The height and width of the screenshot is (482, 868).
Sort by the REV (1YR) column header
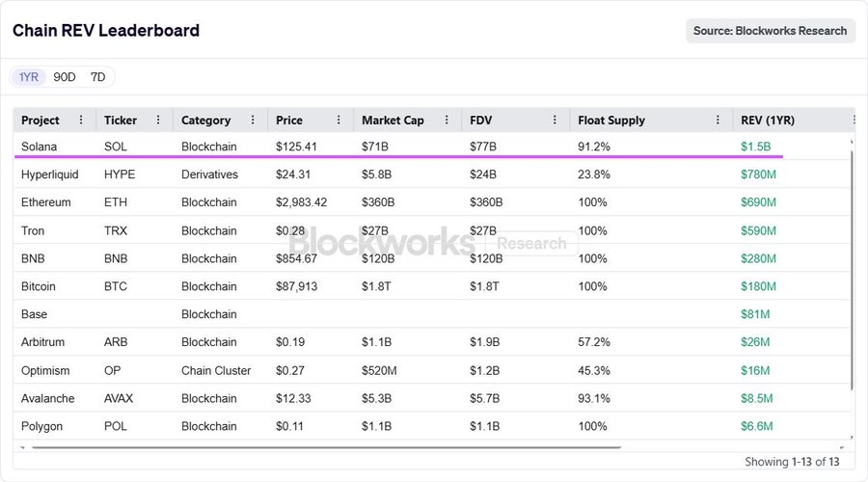pos(768,120)
